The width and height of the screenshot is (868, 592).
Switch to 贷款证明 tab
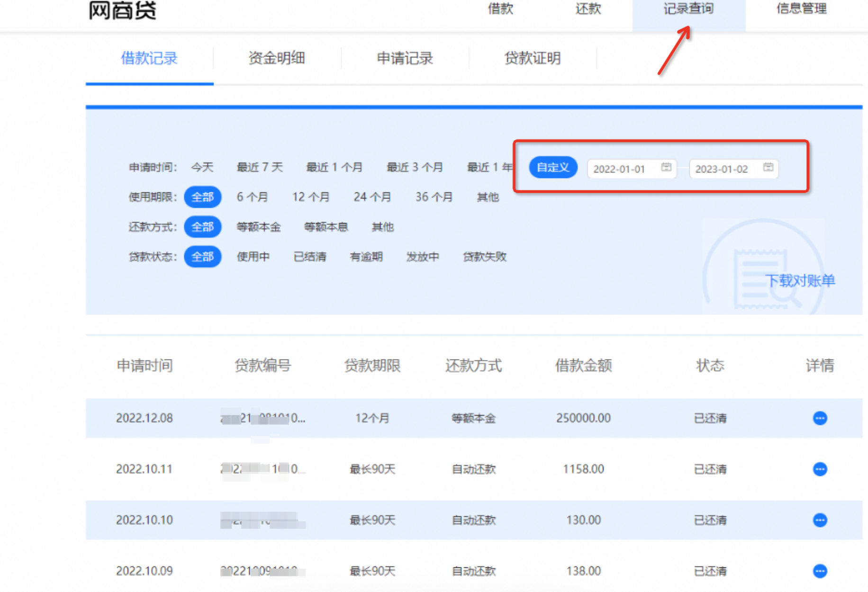(533, 58)
